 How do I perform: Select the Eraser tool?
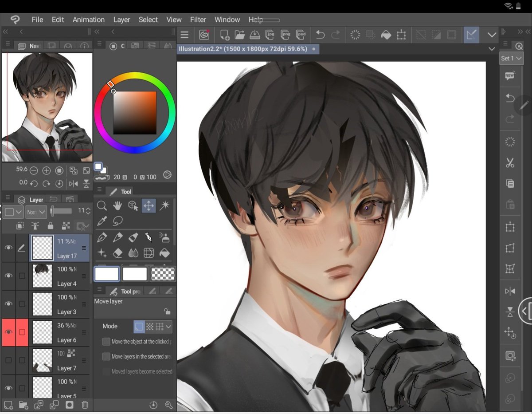(x=117, y=253)
